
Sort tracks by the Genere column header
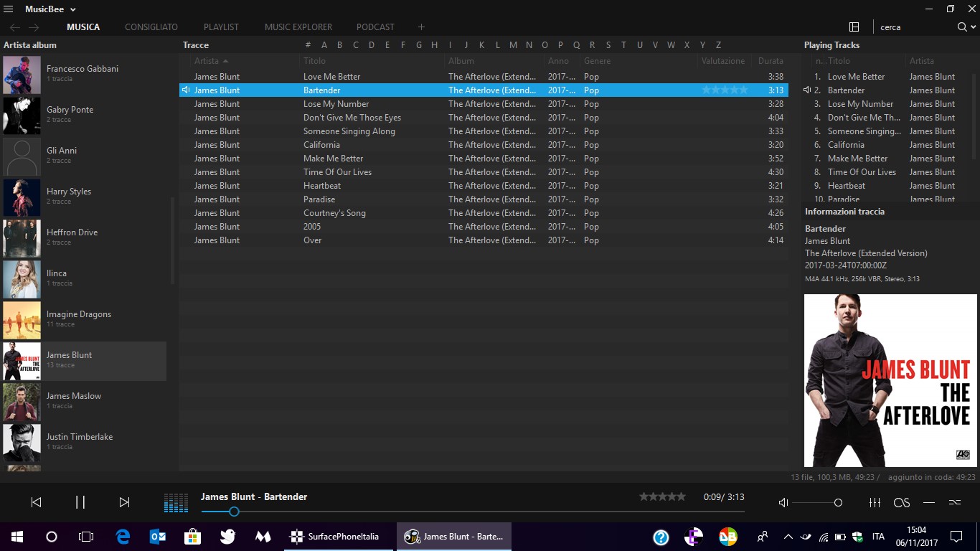click(x=598, y=61)
